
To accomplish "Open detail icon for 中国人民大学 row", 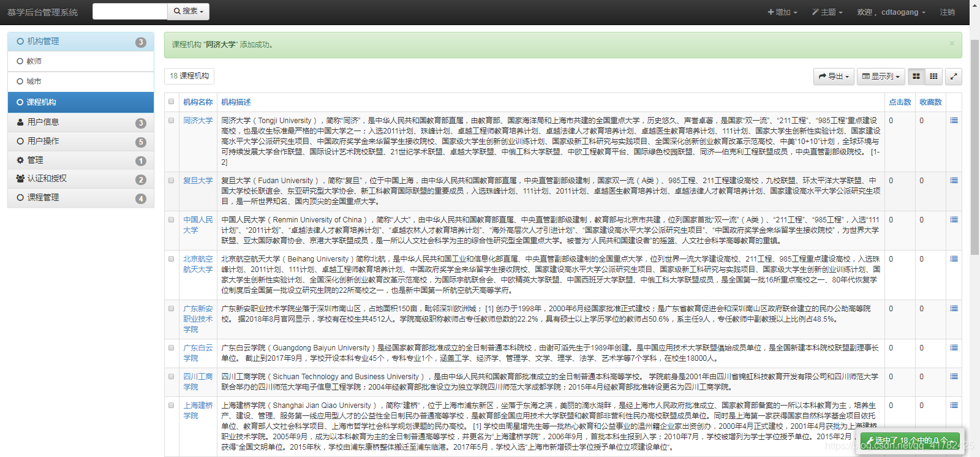I will tap(954, 220).
